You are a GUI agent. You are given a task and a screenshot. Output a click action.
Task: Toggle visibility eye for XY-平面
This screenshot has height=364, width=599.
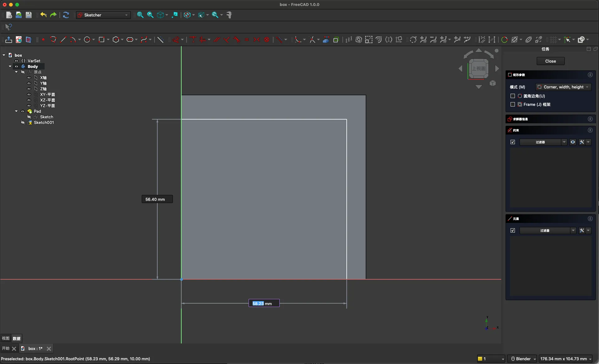coord(29,94)
